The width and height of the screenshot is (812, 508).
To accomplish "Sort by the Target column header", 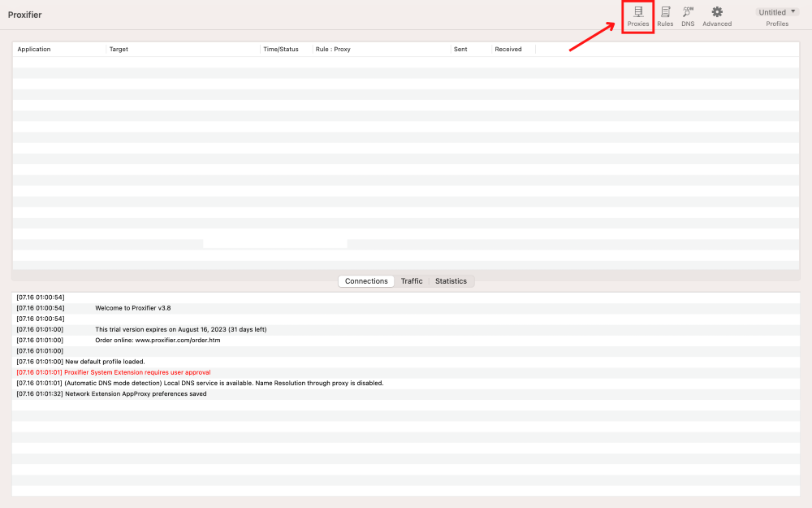I will click(x=183, y=50).
